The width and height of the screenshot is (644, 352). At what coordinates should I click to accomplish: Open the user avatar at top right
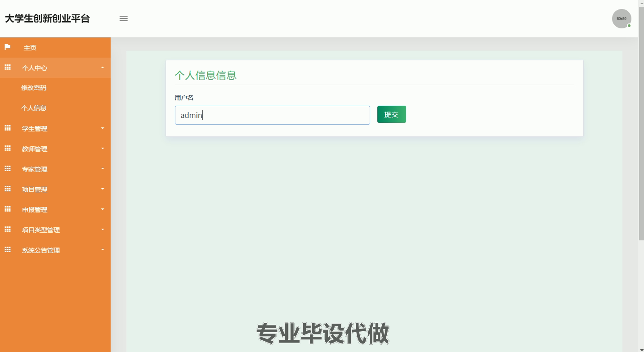622,18
